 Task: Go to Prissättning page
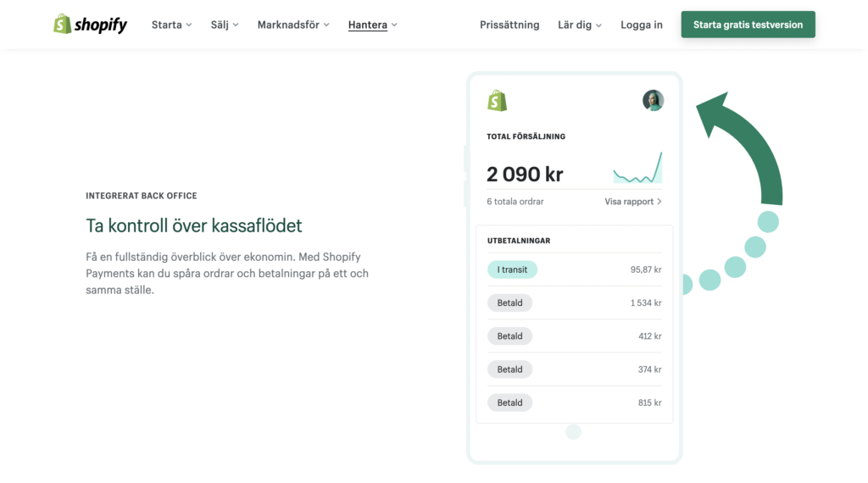[x=509, y=25]
